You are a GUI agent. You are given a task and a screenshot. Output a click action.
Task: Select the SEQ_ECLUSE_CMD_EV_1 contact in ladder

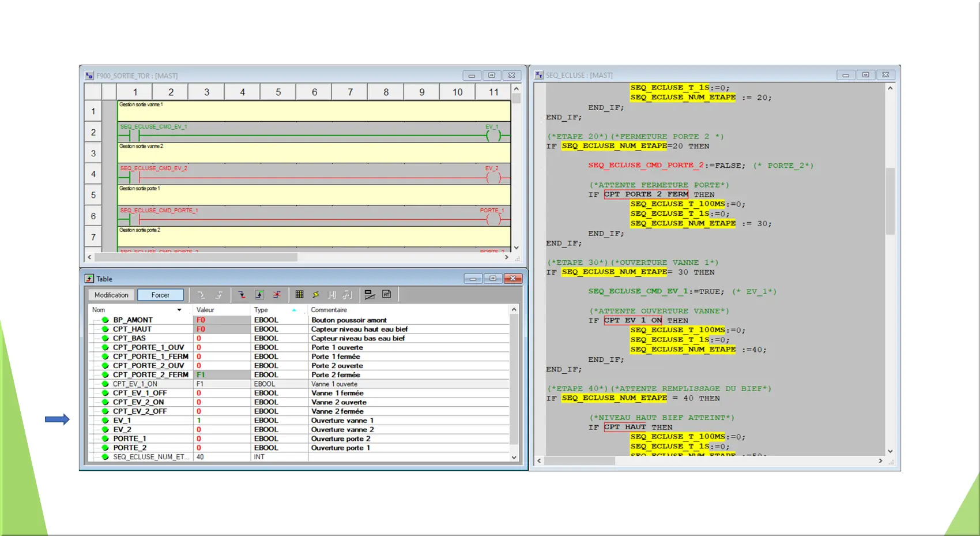(x=134, y=136)
